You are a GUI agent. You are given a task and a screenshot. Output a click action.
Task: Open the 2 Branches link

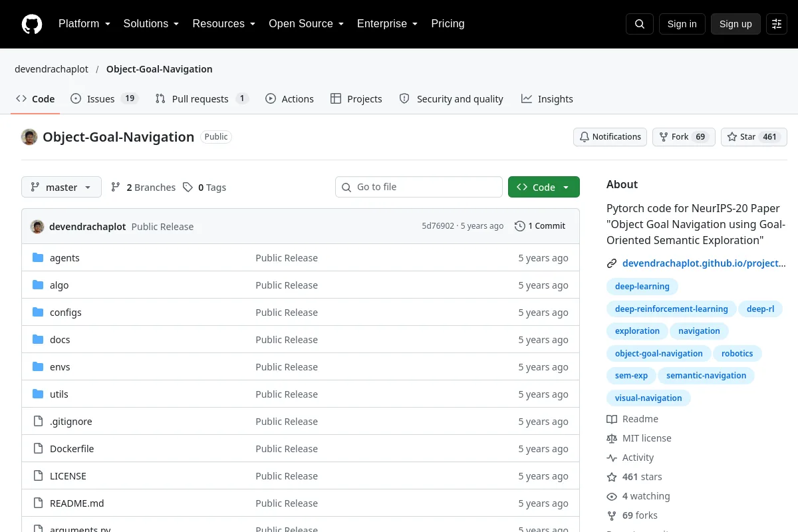click(143, 188)
